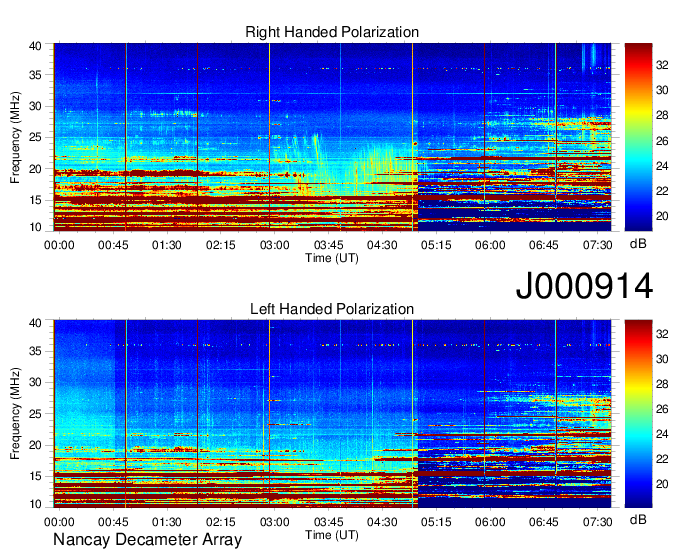
Task: Click the 03:00 tick label on top plot
Action: 275,245
